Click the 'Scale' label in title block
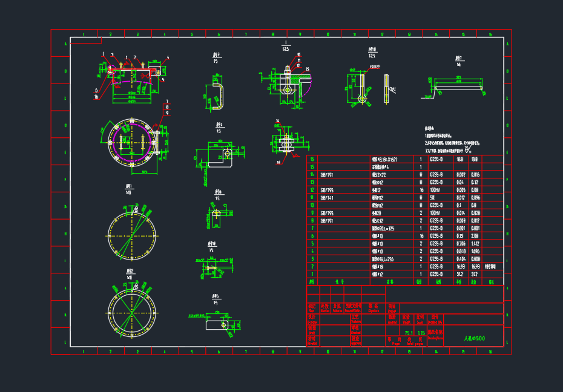Image resolution: width=563 pixels, height=392 pixels. tap(420, 322)
